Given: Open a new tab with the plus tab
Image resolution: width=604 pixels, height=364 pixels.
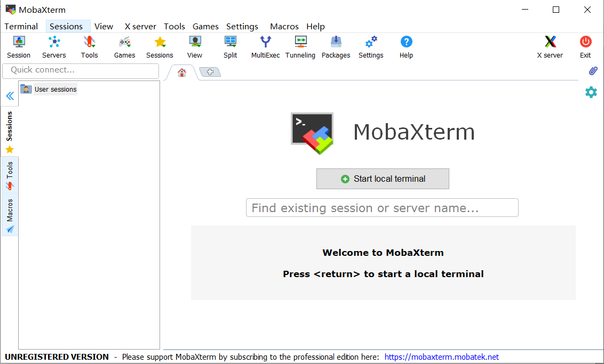Looking at the screenshot, I should pyautogui.click(x=210, y=71).
